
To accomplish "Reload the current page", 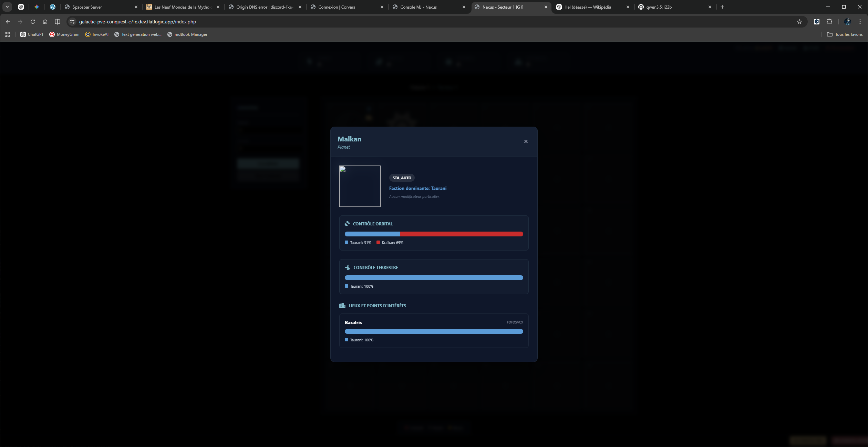I will tap(33, 22).
